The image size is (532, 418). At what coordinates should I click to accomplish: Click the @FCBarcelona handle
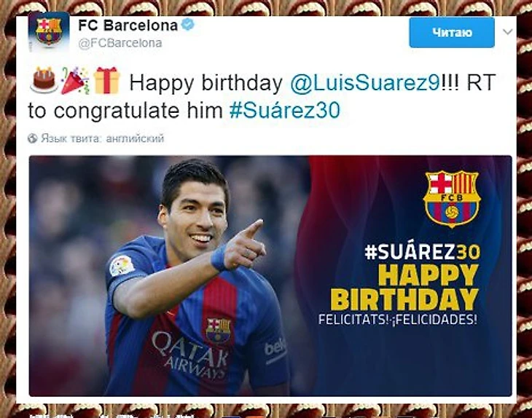tap(120, 43)
